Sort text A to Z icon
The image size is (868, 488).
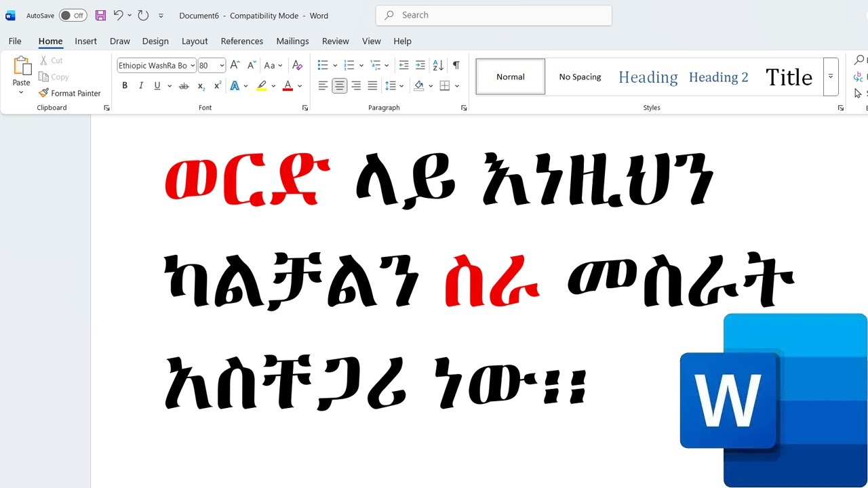pyautogui.click(x=438, y=65)
